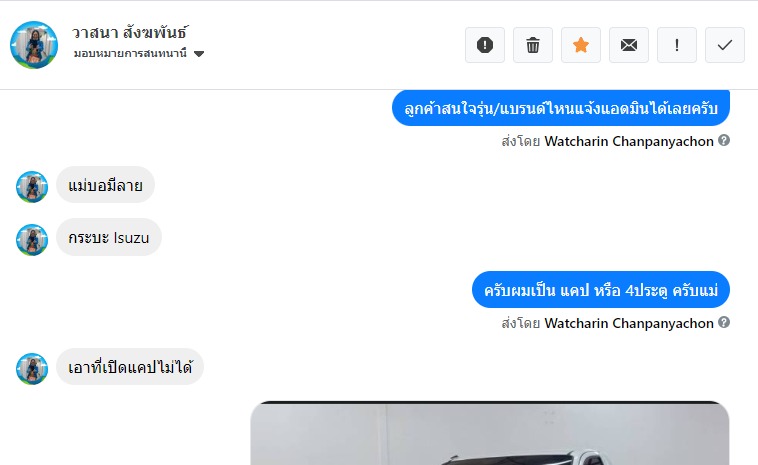Select blue message ครับผมเป็น แคป หรือ 4ประตู
This screenshot has width=758, height=465.
[601, 290]
